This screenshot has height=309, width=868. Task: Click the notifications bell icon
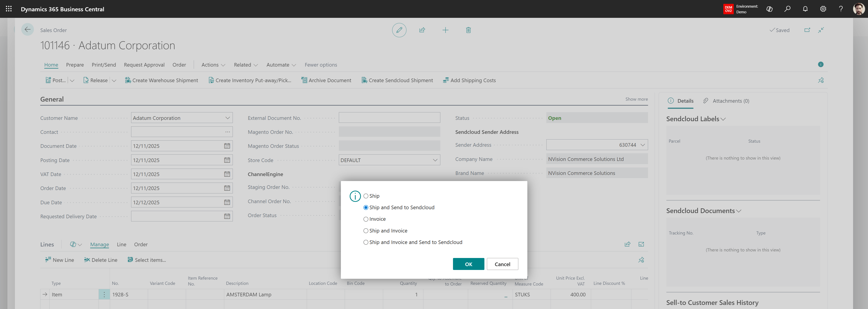(805, 9)
